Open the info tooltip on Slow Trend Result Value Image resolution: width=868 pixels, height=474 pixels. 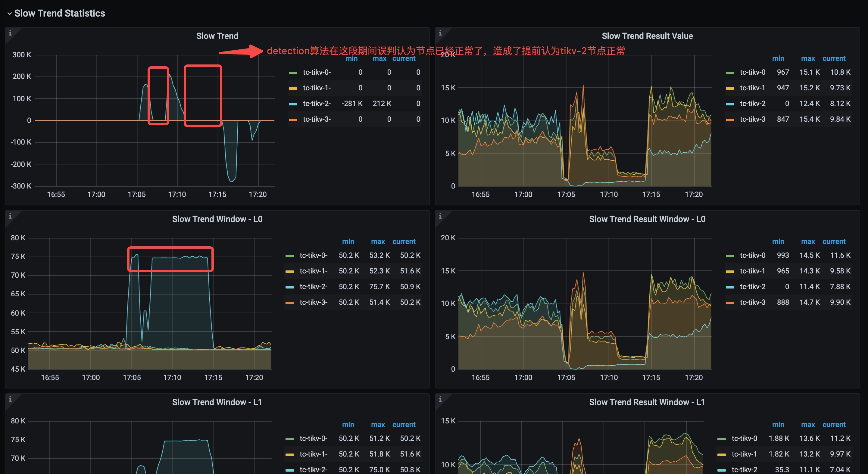(x=441, y=33)
